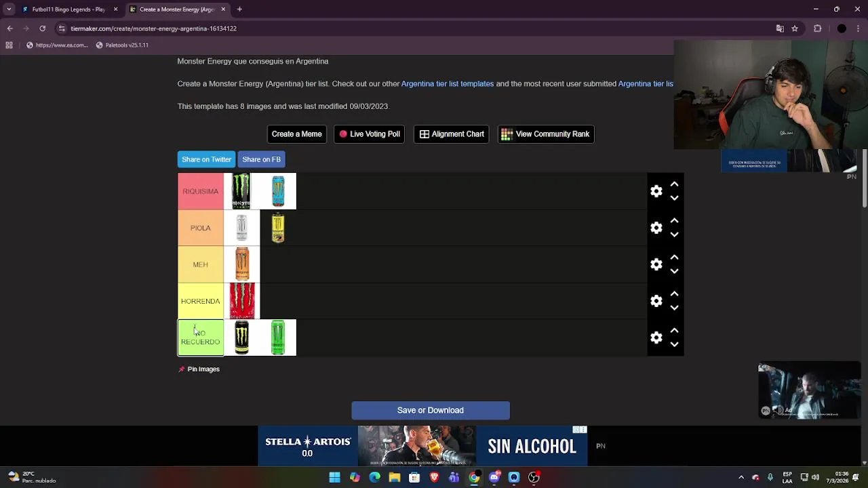Open the Windows Start menu

(x=334, y=477)
